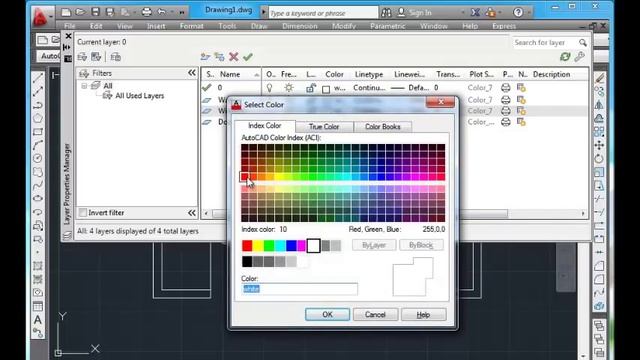Screen dimensions: 640x360
Task: Open the Format menu
Action: point(191,26)
